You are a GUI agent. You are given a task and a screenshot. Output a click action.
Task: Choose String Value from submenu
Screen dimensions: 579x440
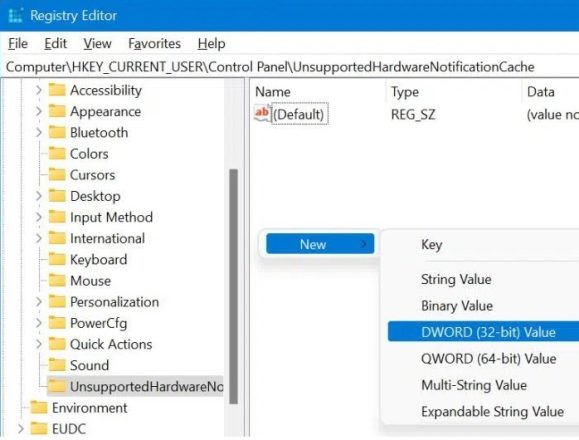tap(456, 279)
